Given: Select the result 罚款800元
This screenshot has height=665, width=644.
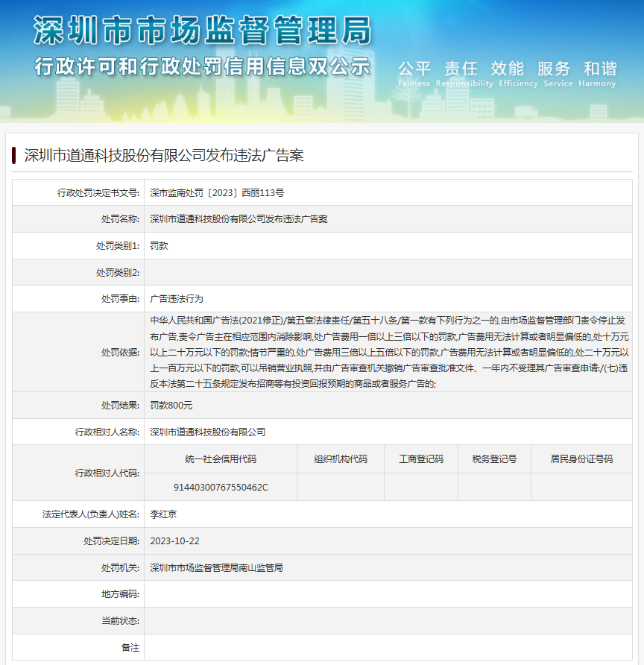Looking at the screenshot, I should (x=171, y=406).
